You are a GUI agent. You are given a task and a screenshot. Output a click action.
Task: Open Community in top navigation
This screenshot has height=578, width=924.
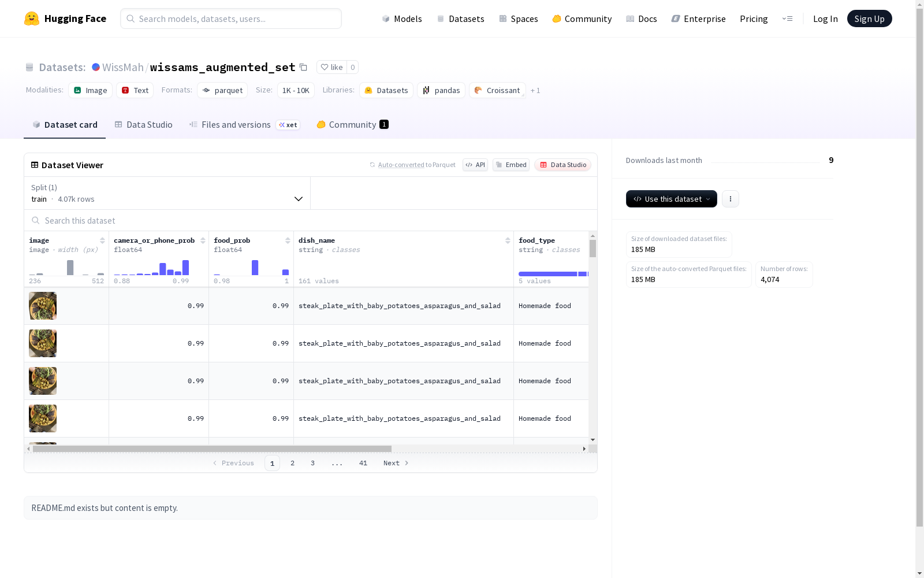pyautogui.click(x=582, y=18)
